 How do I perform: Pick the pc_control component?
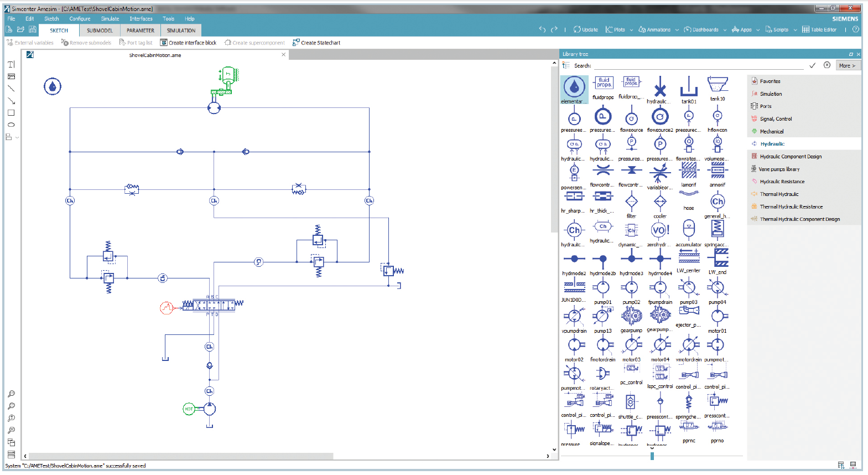[x=631, y=373]
